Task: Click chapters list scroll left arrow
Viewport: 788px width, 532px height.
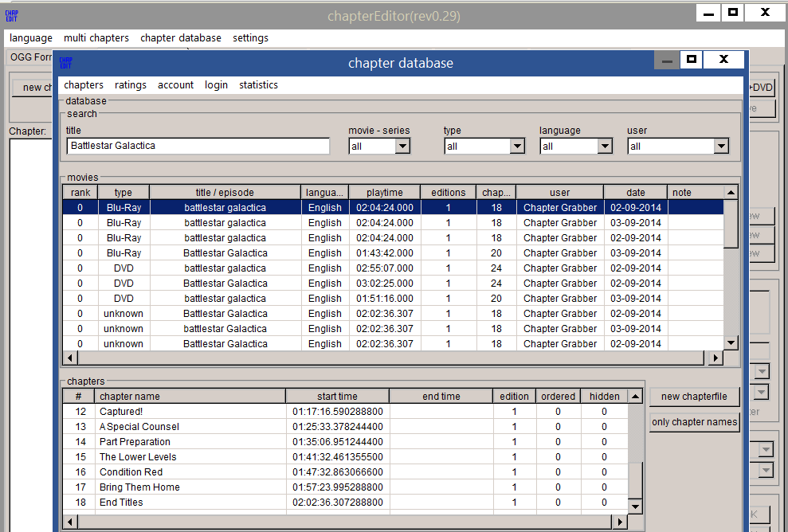Action: point(70,522)
